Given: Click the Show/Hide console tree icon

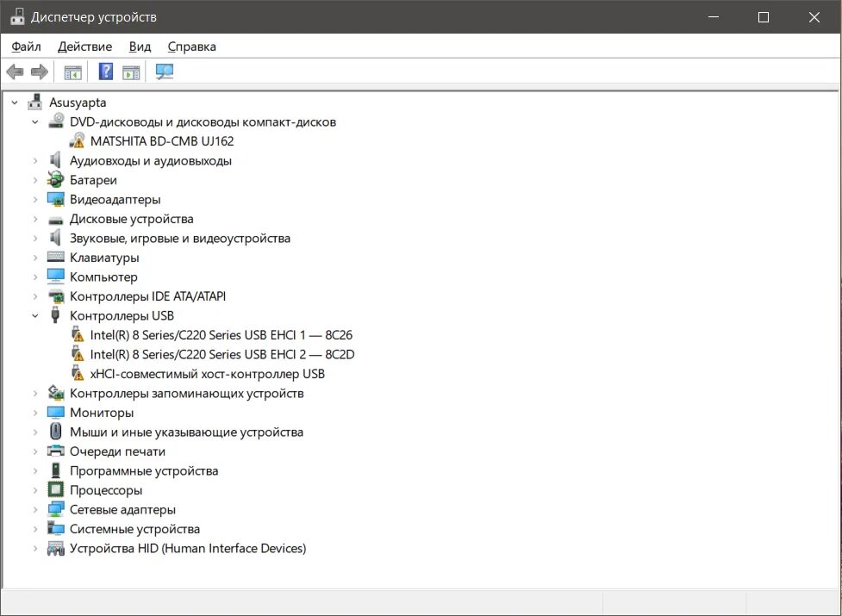Looking at the screenshot, I should [73, 72].
